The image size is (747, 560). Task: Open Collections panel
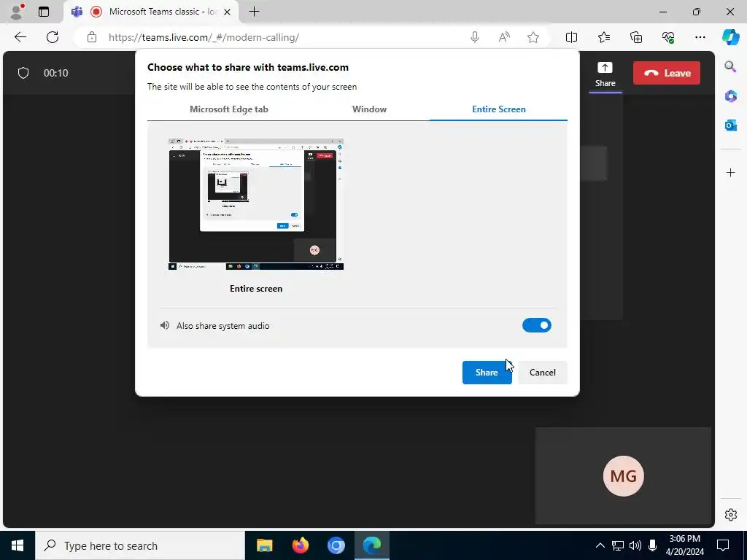[636, 37]
